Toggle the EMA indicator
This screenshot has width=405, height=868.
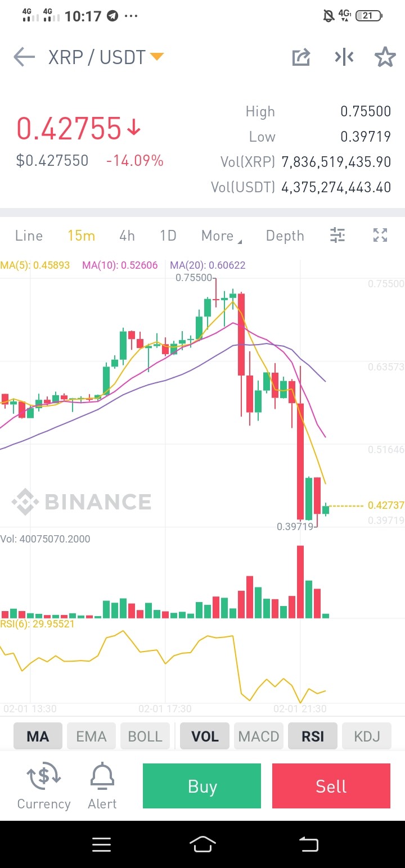coord(91,736)
